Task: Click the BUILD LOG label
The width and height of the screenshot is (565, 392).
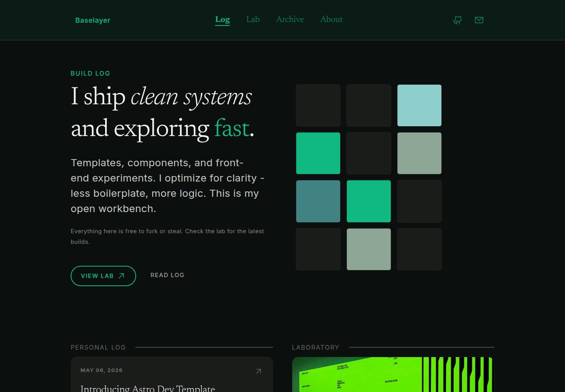Action: (x=90, y=73)
